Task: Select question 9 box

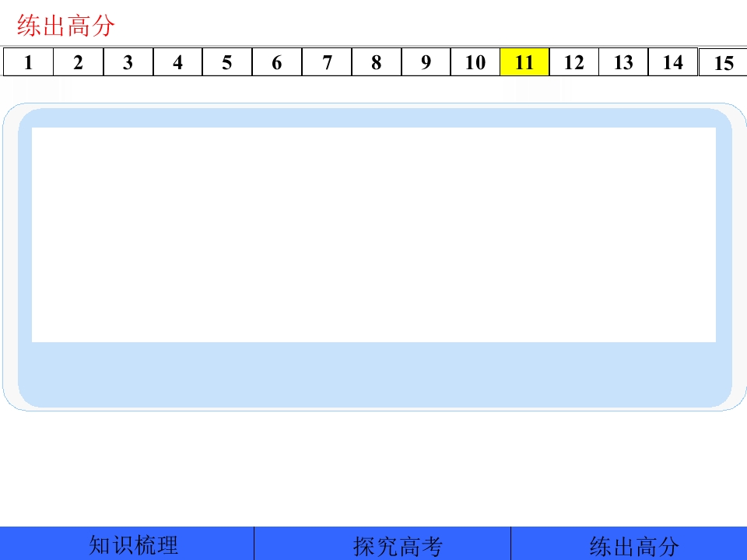Action: click(x=426, y=62)
